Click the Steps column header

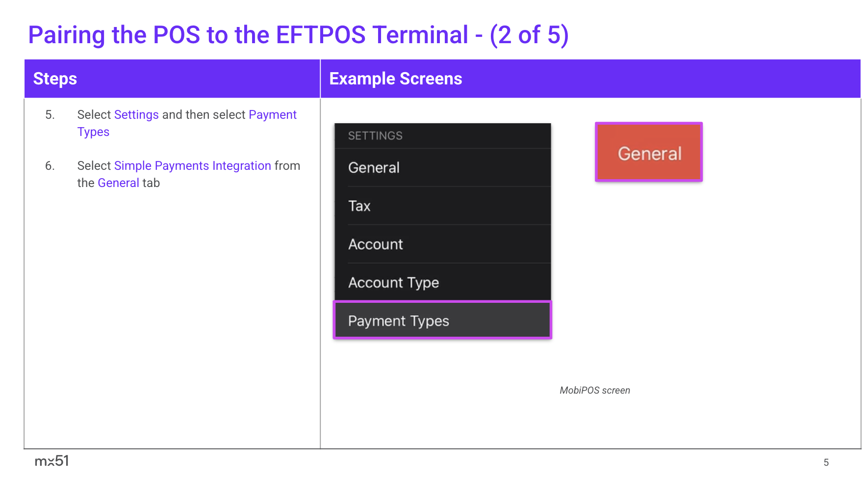coord(55,79)
